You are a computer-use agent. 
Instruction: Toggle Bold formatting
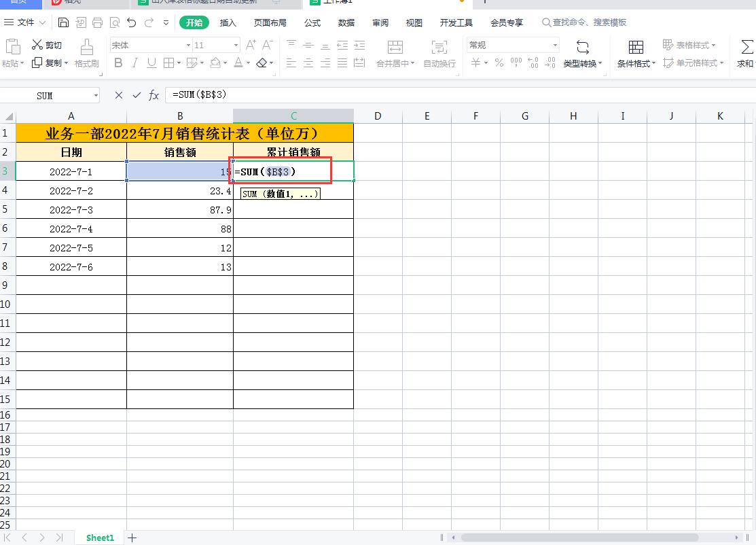(118, 63)
